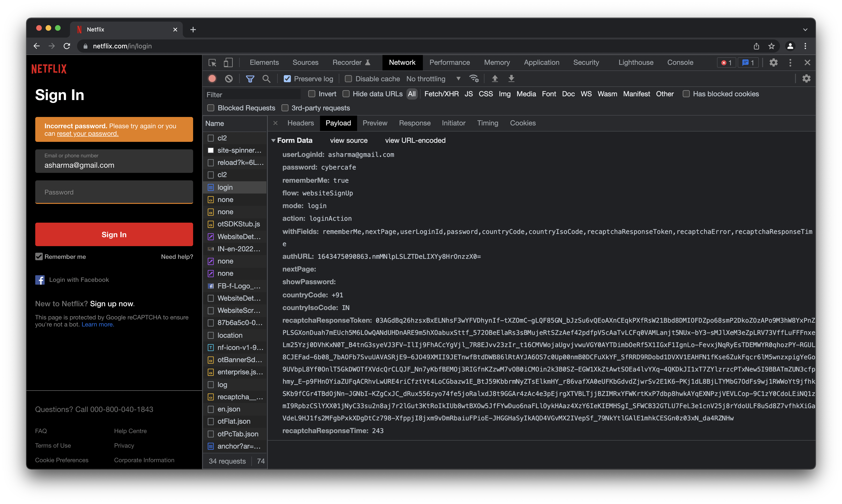Click the browser share icon
The image size is (842, 504).
[756, 46]
